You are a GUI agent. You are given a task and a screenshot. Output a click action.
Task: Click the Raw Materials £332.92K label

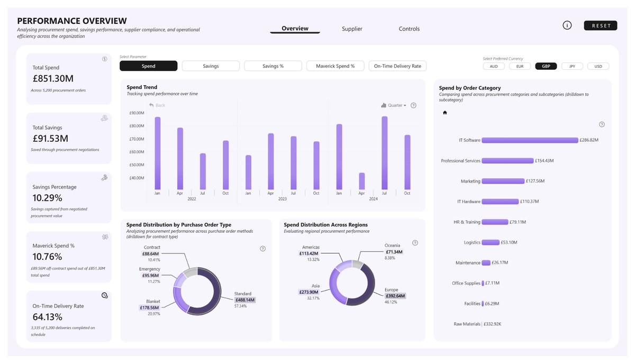(x=493, y=324)
